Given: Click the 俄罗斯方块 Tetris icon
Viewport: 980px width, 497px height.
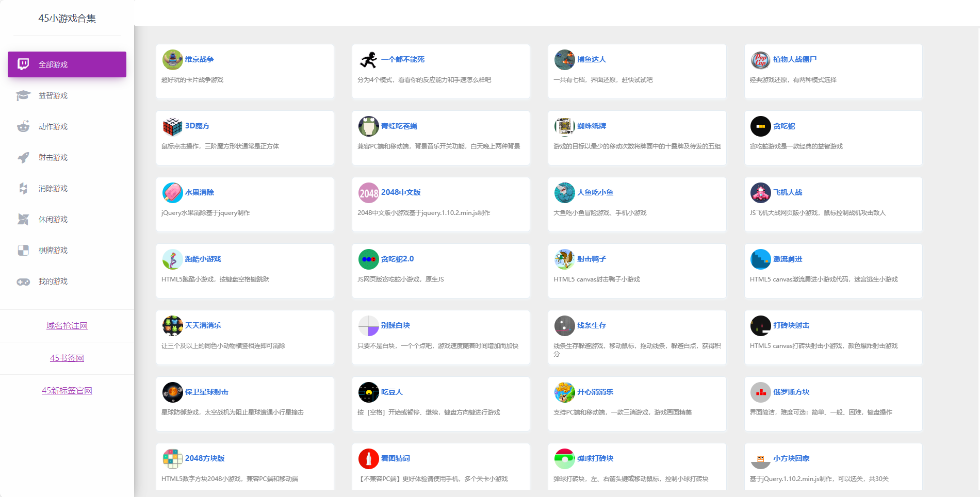Looking at the screenshot, I should coord(760,392).
